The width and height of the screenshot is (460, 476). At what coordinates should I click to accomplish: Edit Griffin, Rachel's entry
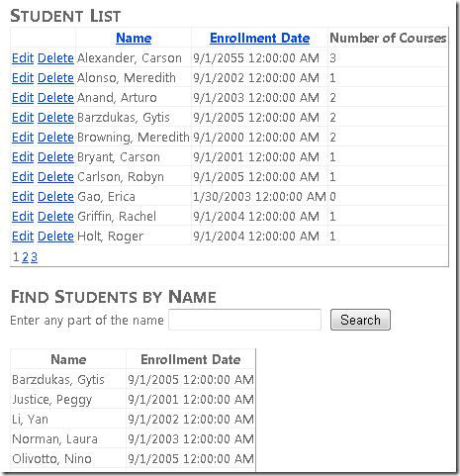coord(23,217)
